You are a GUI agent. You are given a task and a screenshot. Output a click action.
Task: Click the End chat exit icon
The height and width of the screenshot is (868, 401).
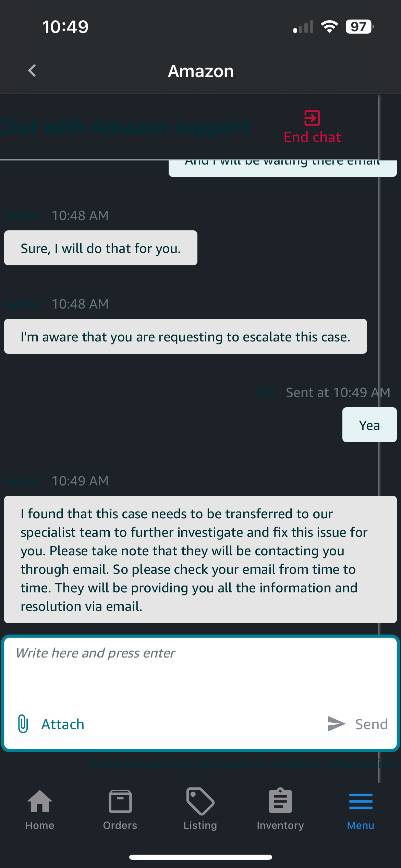(312, 118)
